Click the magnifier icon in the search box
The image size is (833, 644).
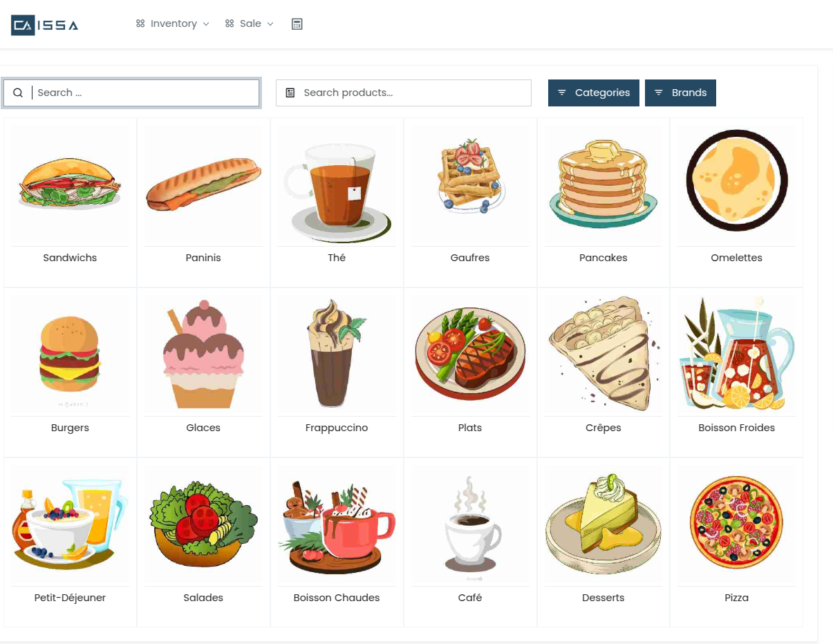point(18,93)
